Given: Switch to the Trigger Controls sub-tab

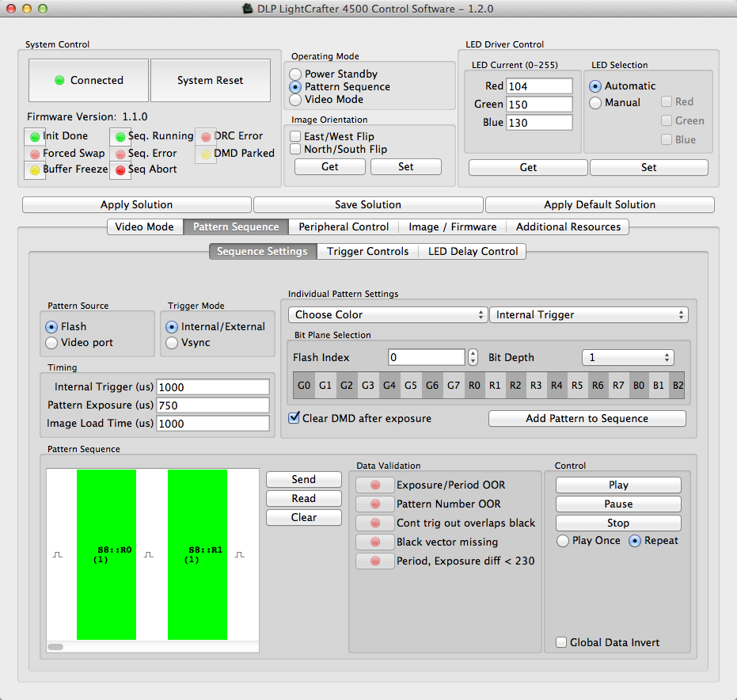Looking at the screenshot, I should click(x=367, y=251).
